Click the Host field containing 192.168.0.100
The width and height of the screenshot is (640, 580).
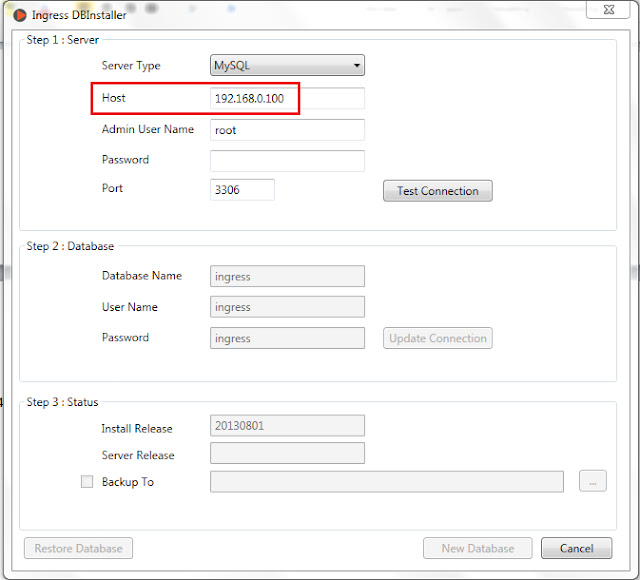click(287, 98)
